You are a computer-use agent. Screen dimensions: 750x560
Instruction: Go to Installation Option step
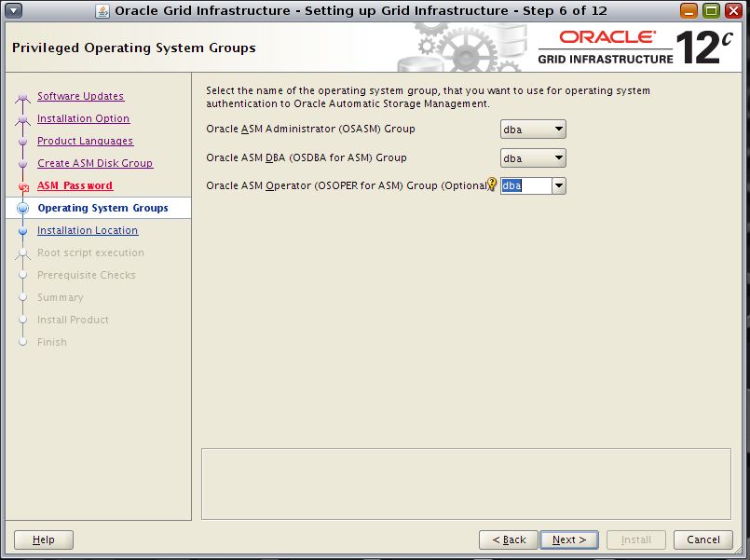(83, 118)
